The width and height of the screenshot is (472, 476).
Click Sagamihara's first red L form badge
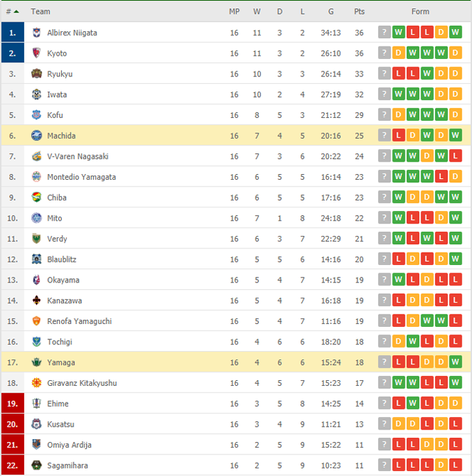(398, 466)
